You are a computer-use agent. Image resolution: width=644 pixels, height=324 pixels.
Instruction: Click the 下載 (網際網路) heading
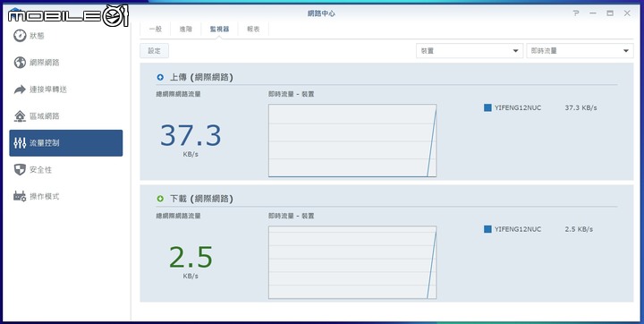click(x=201, y=199)
